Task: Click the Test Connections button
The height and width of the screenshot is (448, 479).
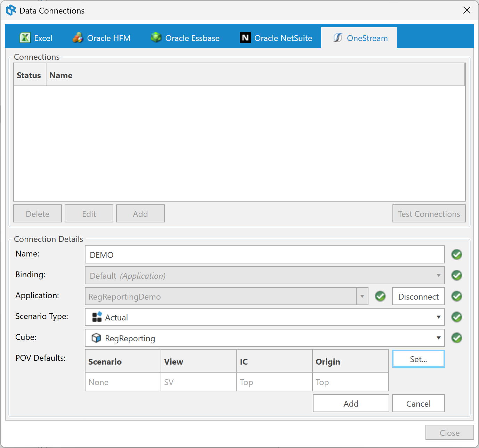Action: [x=429, y=213]
